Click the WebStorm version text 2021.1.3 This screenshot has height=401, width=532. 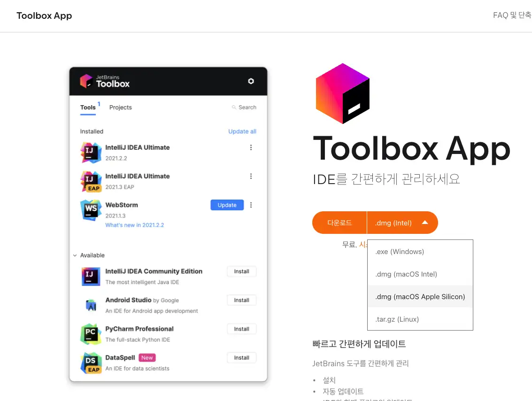[x=116, y=216]
